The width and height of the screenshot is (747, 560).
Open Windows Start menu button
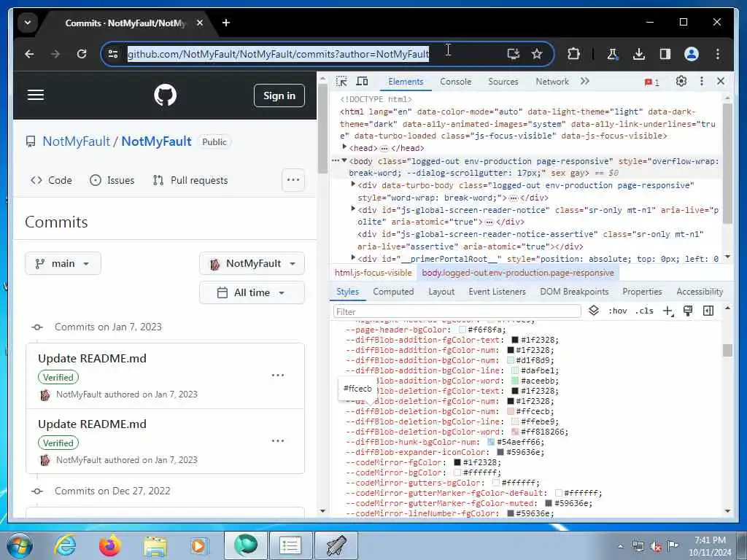point(20,545)
